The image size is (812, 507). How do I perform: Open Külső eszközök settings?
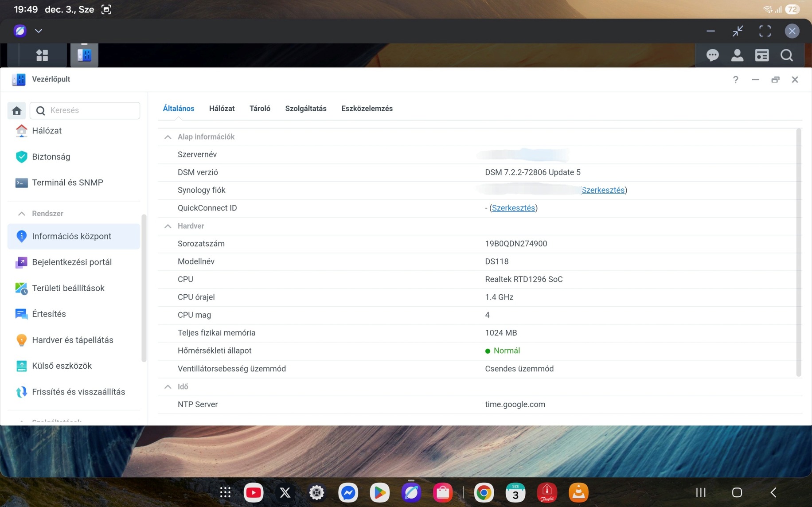coord(74,366)
